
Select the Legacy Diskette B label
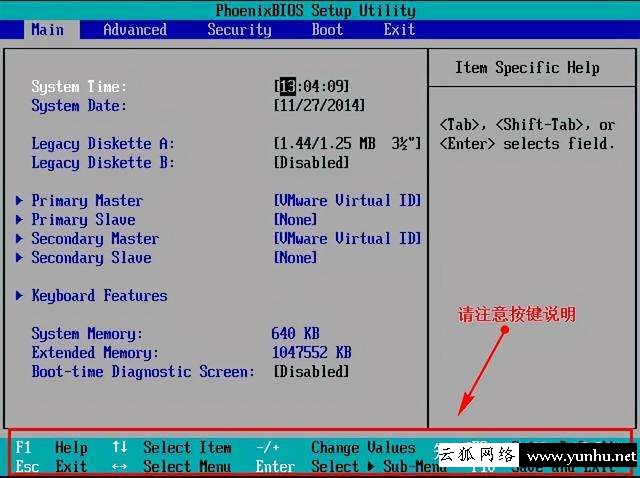coord(103,163)
